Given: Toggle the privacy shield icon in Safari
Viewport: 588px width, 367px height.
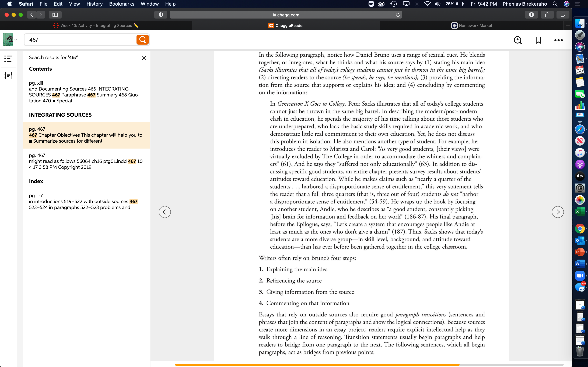Looking at the screenshot, I should [x=161, y=15].
